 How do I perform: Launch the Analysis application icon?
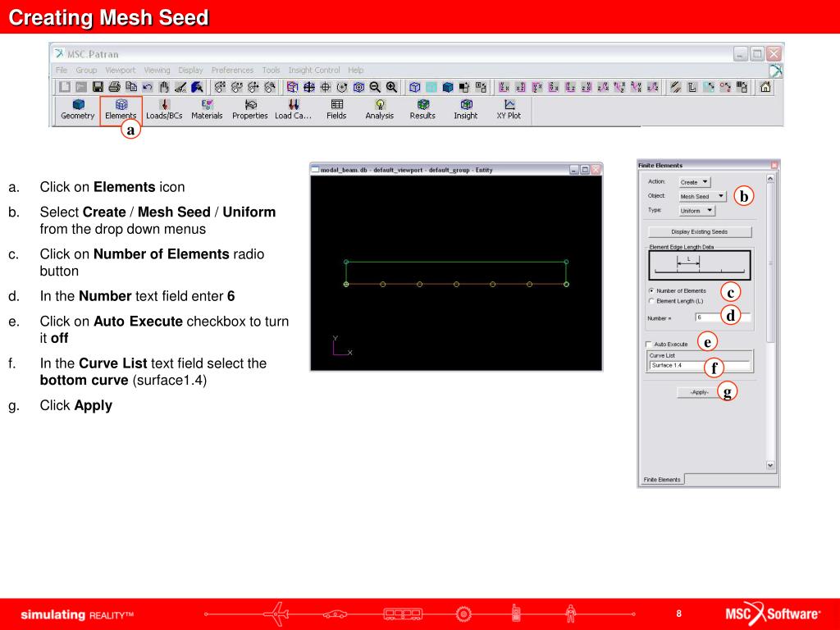tap(380, 109)
